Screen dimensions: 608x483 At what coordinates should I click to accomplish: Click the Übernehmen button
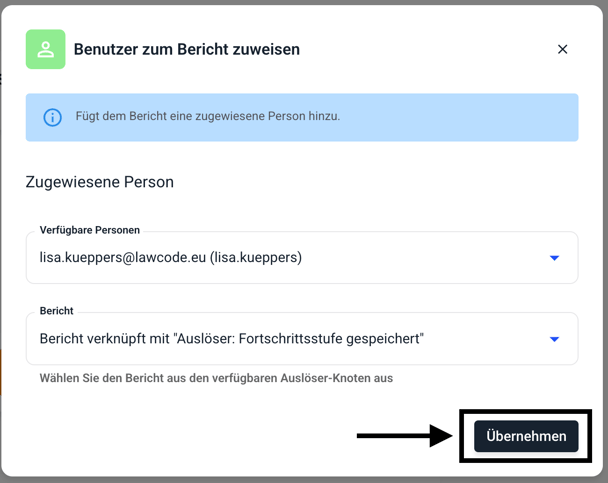pyautogui.click(x=526, y=436)
